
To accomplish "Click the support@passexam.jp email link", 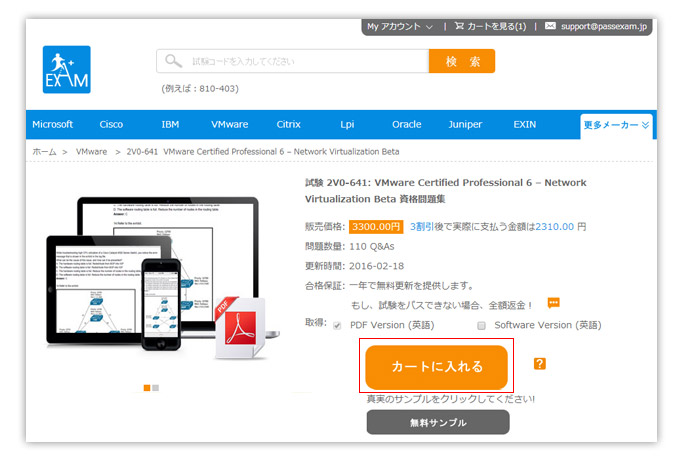I will (604, 26).
